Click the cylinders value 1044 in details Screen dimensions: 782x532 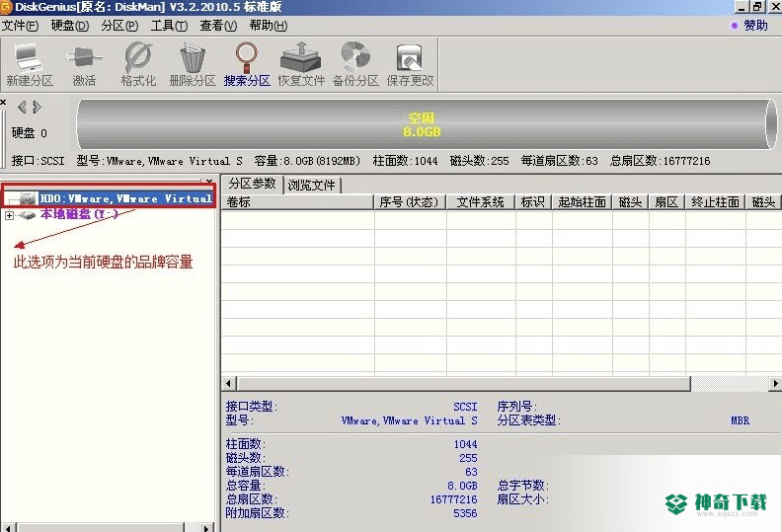pyautogui.click(x=465, y=444)
